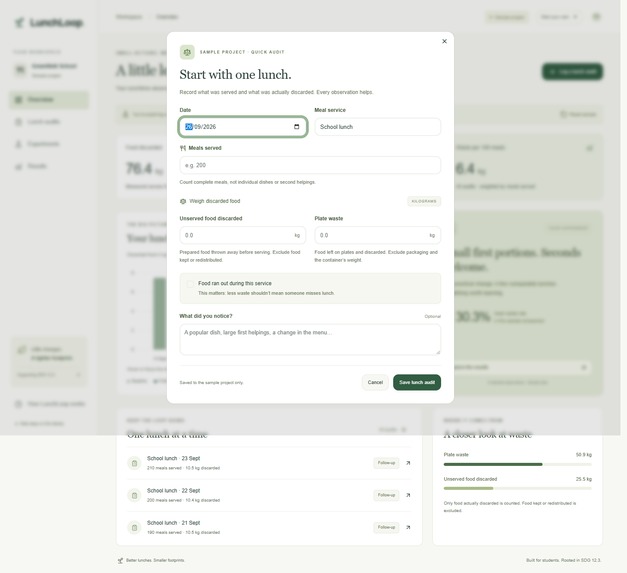Close the Quick Audit dialog with the X
This screenshot has width=627, height=573.
(444, 41)
